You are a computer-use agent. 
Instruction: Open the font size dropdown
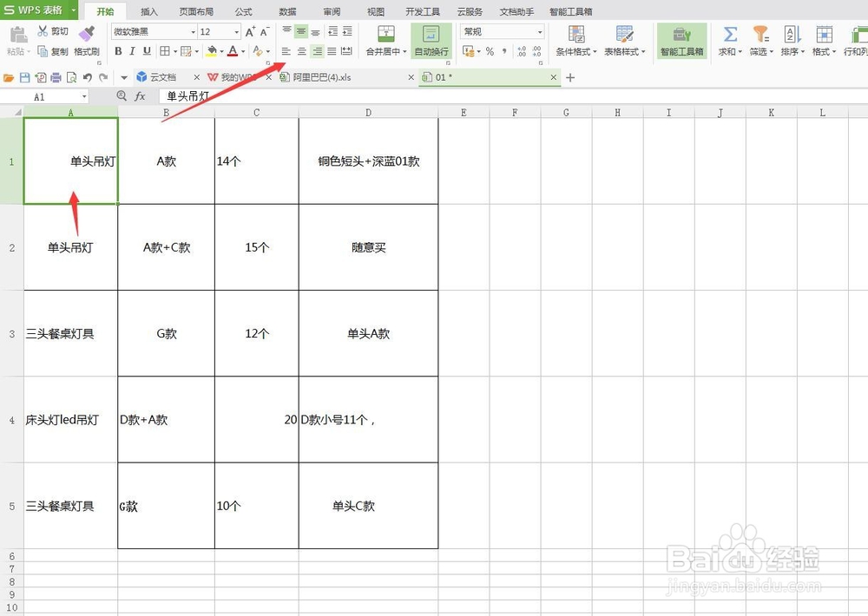[236, 30]
